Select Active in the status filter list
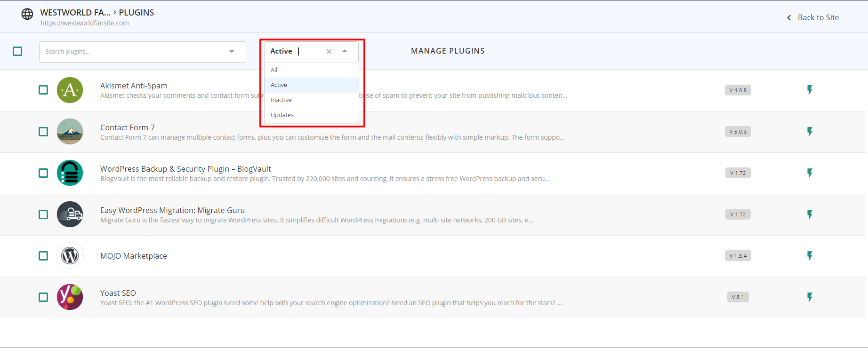Screen dimensions: 868x348 coord(312,85)
